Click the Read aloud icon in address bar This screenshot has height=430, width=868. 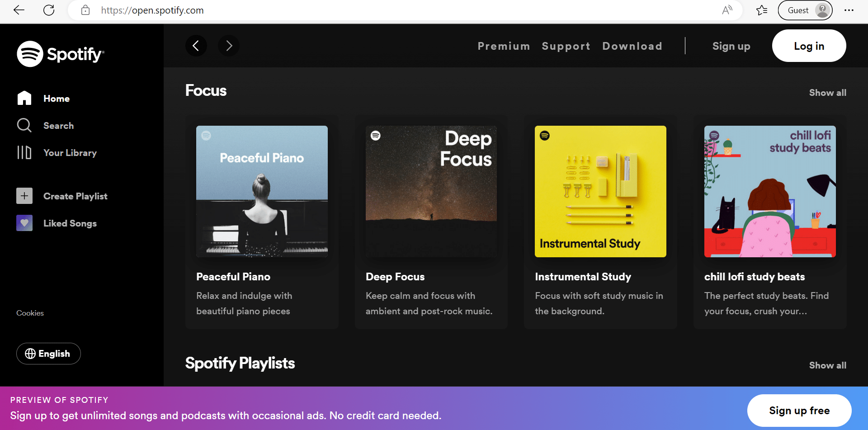[727, 10]
